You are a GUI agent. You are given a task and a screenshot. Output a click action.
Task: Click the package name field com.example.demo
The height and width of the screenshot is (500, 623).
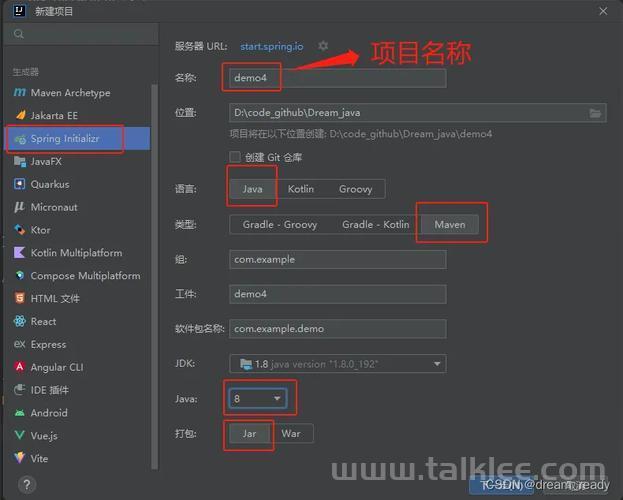point(337,329)
